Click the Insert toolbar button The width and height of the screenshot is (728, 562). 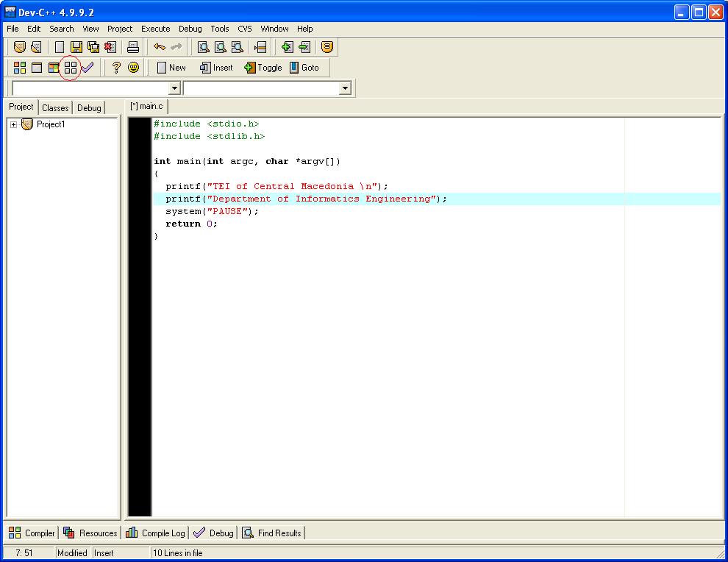216,68
